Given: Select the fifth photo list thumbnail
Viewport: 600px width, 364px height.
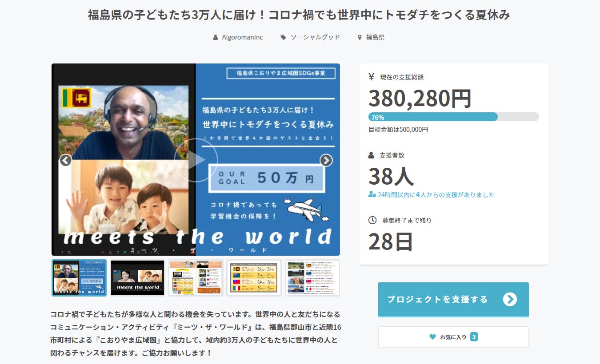Looking at the screenshot, I should coord(312,278).
